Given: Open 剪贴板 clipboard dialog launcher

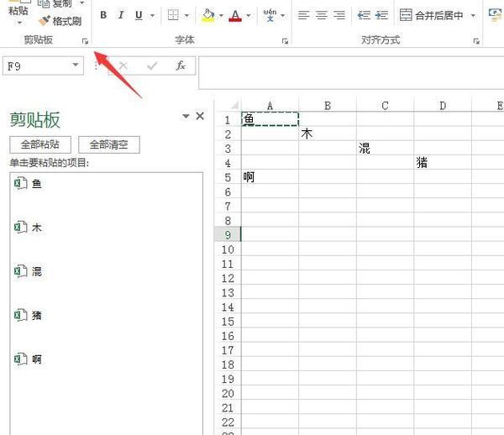Looking at the screenshot, I should [85, 41].
